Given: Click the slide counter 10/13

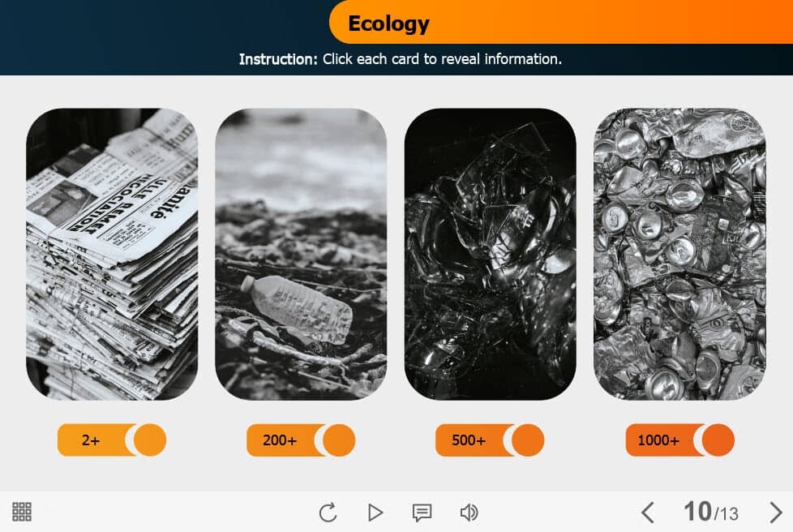Looking at the screenshot, I should (x=711, y=512).
